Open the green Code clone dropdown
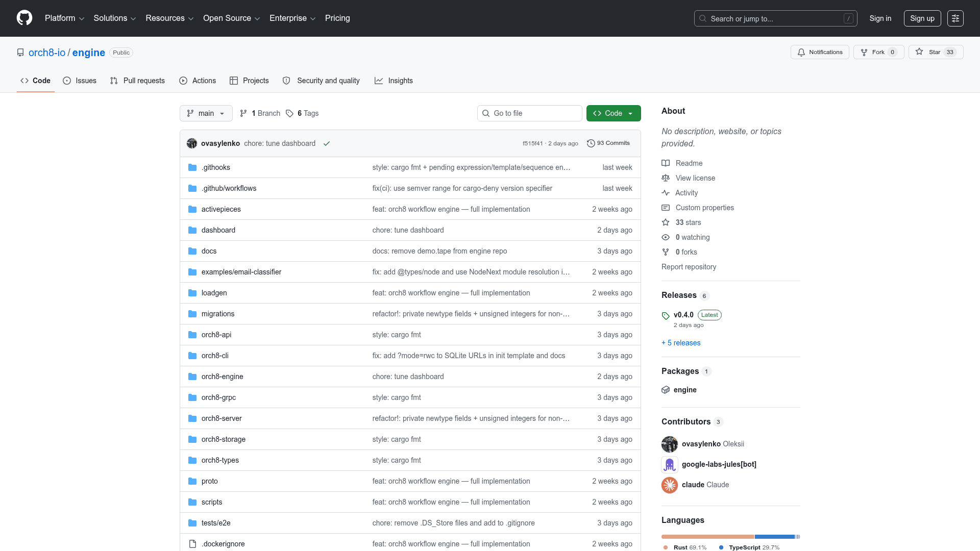This screenshot has height=551, width=980. (614, 113)
